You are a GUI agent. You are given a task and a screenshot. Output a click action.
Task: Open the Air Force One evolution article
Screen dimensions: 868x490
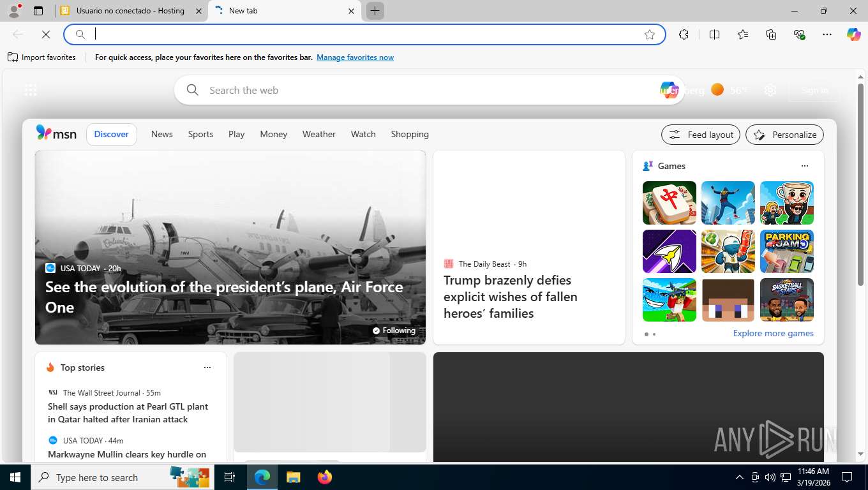click(x=224, y=297)
